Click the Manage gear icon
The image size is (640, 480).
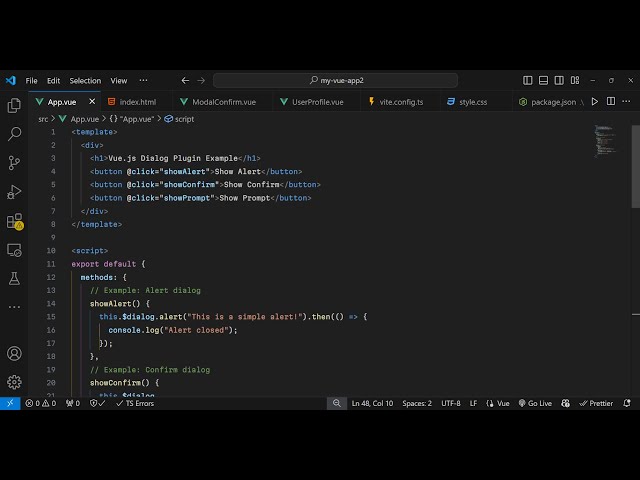tap(14, 381)
